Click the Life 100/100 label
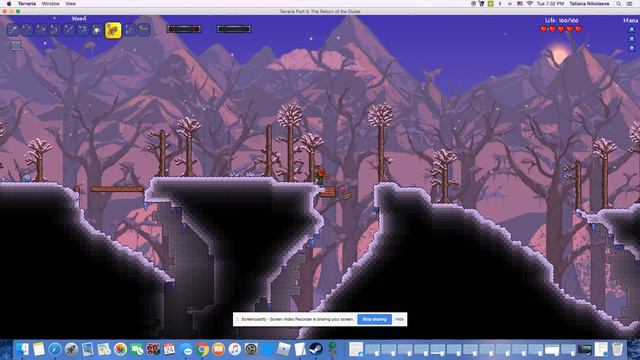This screenshot has width=640, height=360. point(562,20)
